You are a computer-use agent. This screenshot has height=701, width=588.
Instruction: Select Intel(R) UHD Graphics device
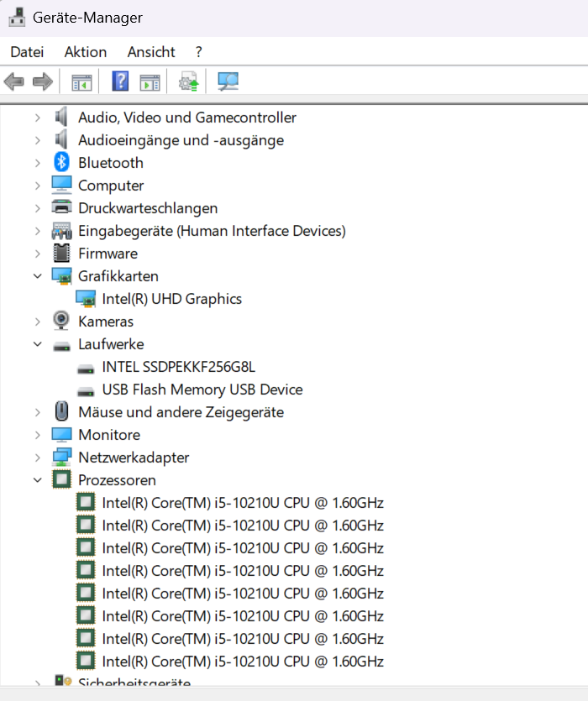click(172, 299)
